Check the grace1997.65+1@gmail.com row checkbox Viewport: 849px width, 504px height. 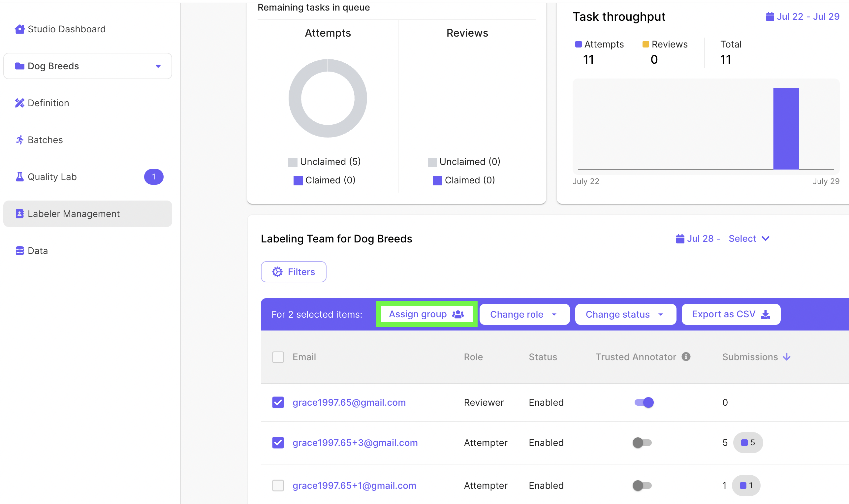click(278, 485)
